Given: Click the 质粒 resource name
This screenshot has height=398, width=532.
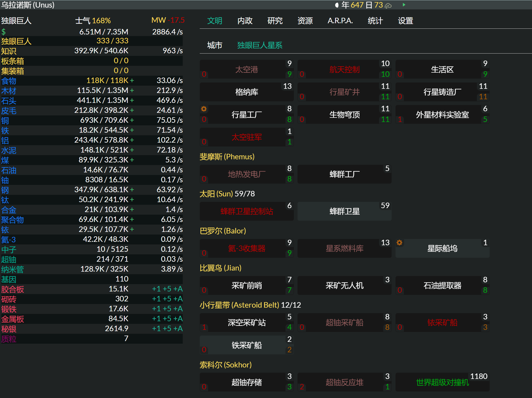Looking at the screenshot, I should click(9, 339).
